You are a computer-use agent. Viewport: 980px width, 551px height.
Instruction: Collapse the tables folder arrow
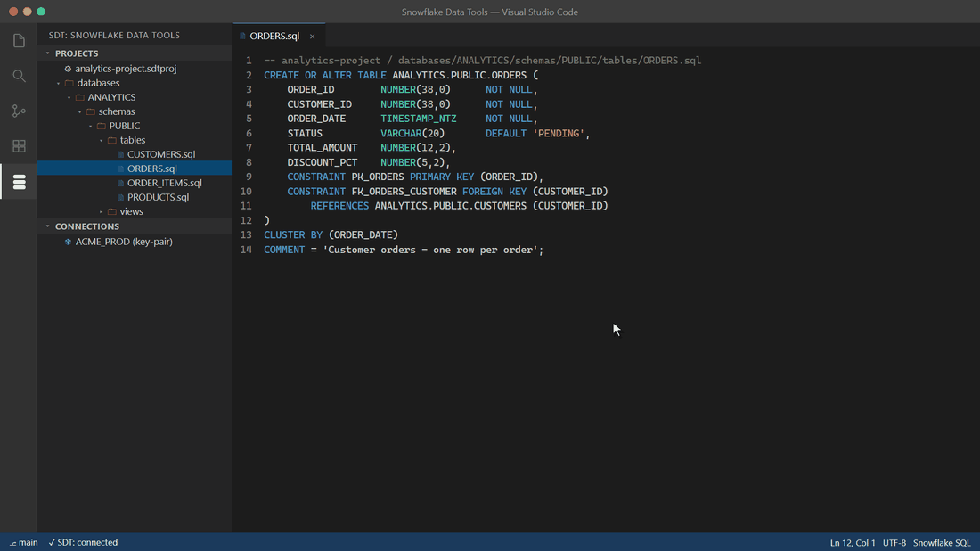[101, 141]
